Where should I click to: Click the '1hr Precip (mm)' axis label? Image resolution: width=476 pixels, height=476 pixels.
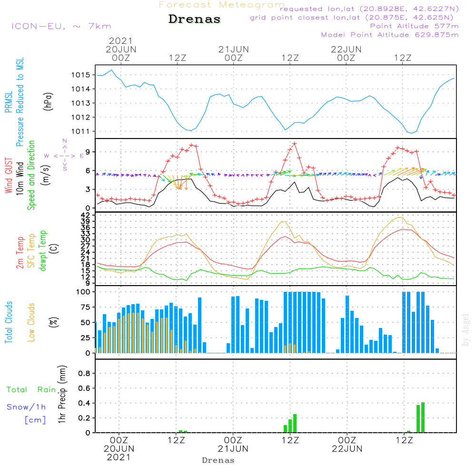point(62,394)
